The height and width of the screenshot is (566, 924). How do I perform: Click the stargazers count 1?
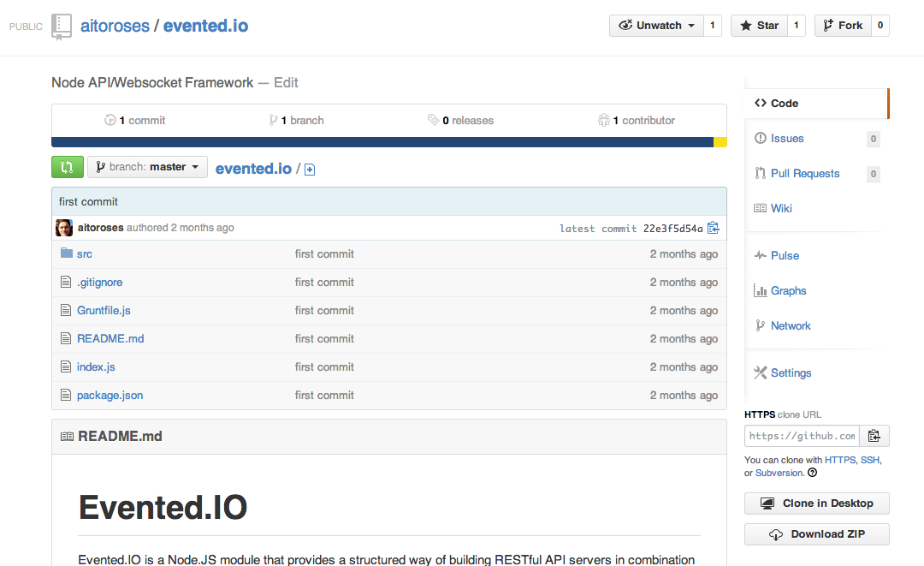click(x=797, y=26)
